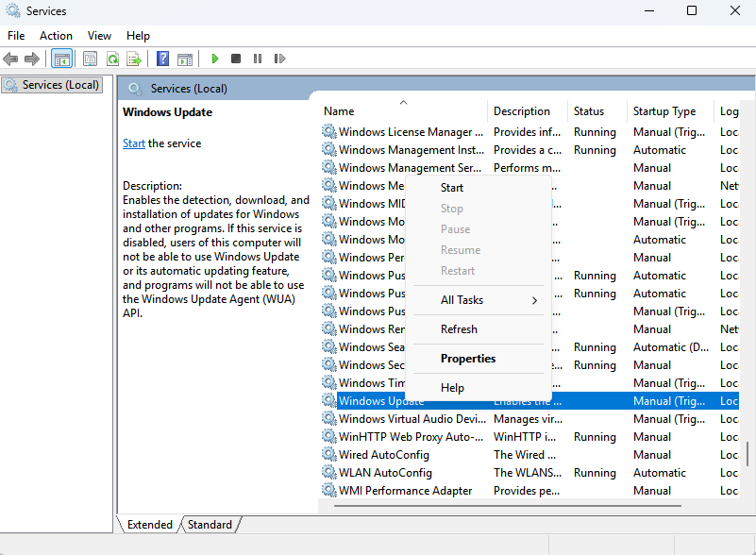Click the Start the service link
Viewport: 756px width, 555px height.
point(133,143)
